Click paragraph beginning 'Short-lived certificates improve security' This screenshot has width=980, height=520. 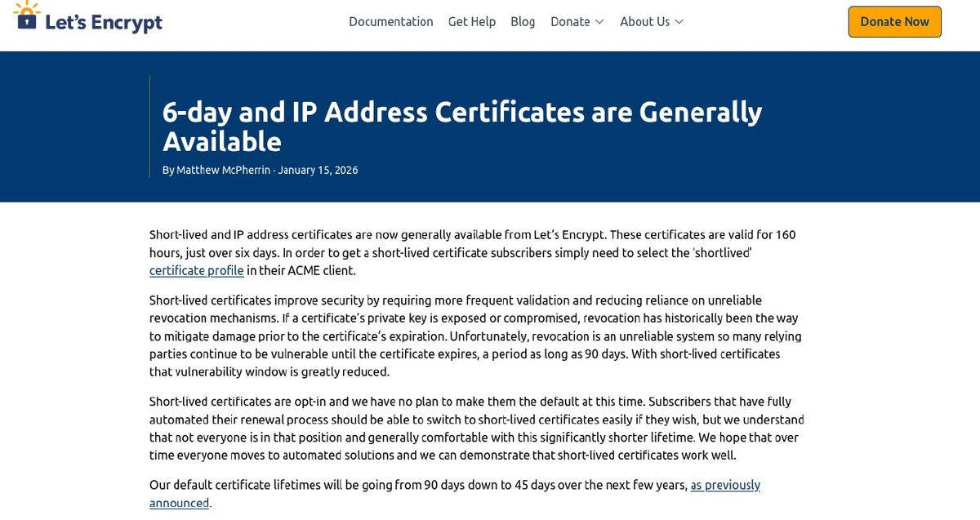475,336
